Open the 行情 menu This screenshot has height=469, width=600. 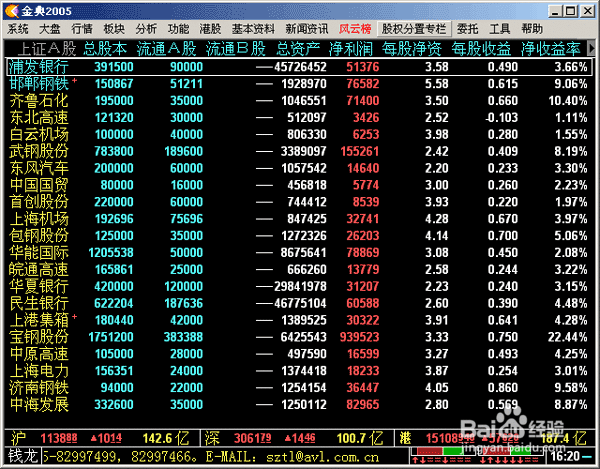pyautogui.click(x=82, y=29)
